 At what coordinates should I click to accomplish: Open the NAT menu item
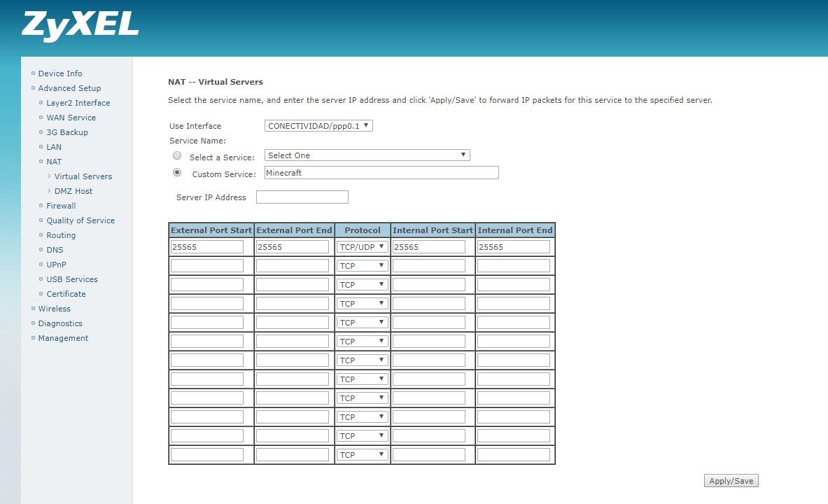54,162
